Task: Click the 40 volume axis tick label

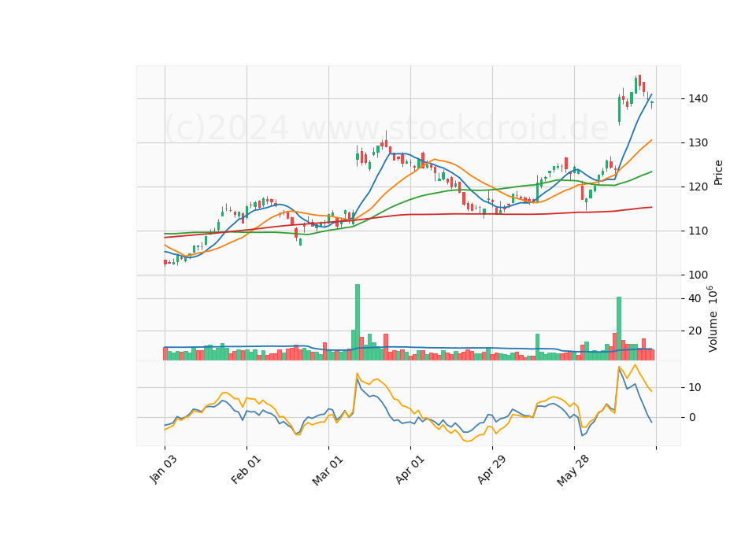Action: click(x=695, y=299)
